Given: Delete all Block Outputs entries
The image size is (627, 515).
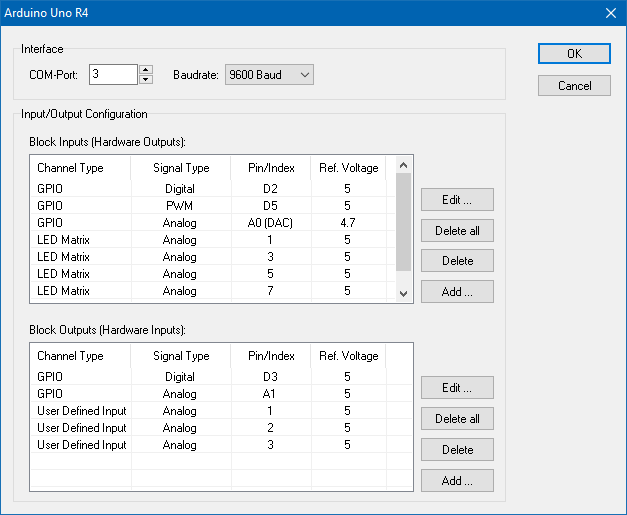Looking at the screenshot, I should 457,419.
